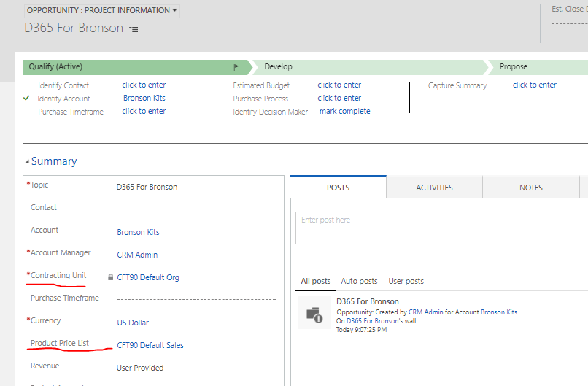Open CFT90 Default Sales price list
The image size is (588, 386).
pyautogui.click(x=150, y=345)
